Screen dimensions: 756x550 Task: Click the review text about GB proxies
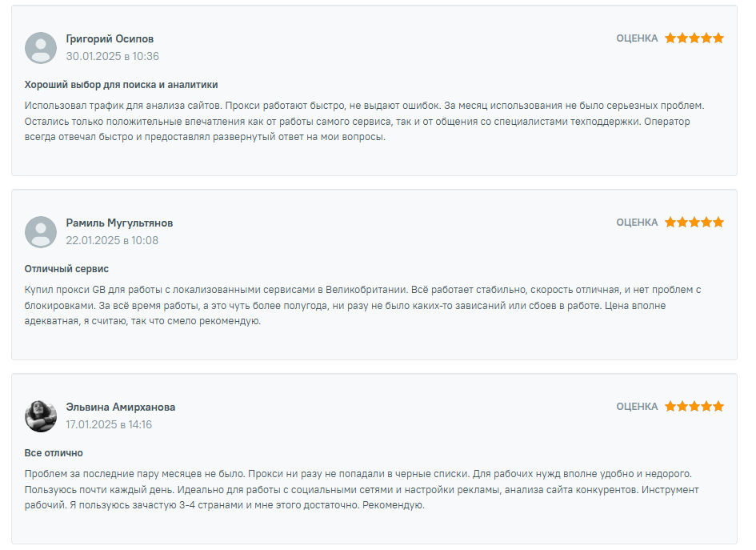point(362,305)
